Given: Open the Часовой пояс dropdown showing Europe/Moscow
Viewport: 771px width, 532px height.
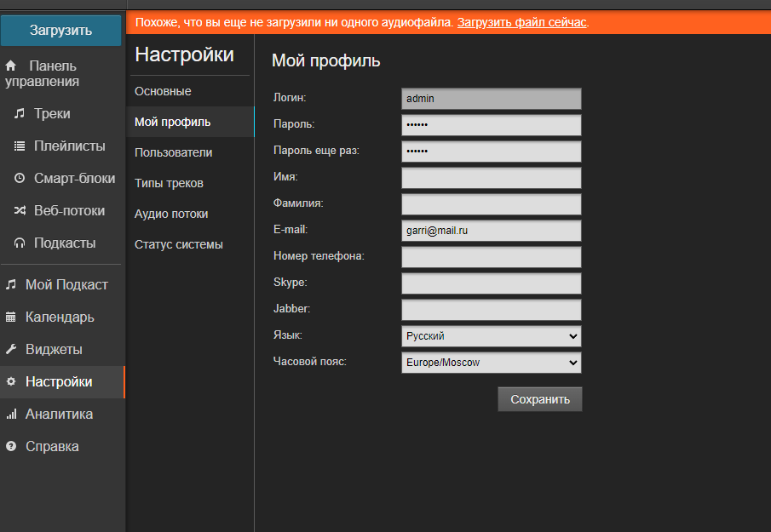Looking at the screenshot, I should click(x=492, y=363).
